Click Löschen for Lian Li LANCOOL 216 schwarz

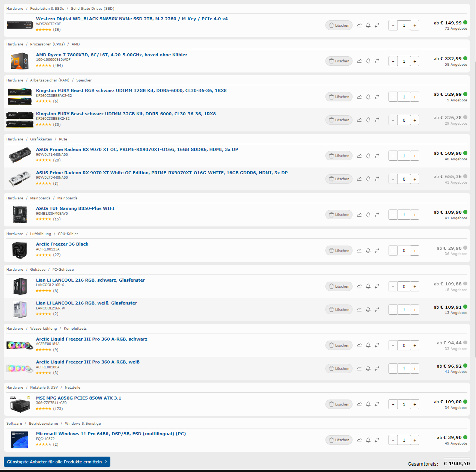click(339, 287)
